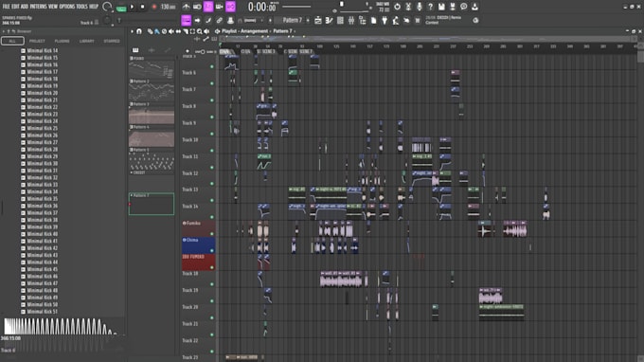The image size is (644, 362).
Task: Select the zoom tool in playlist toolbar
Action: [x=199, y=31]
